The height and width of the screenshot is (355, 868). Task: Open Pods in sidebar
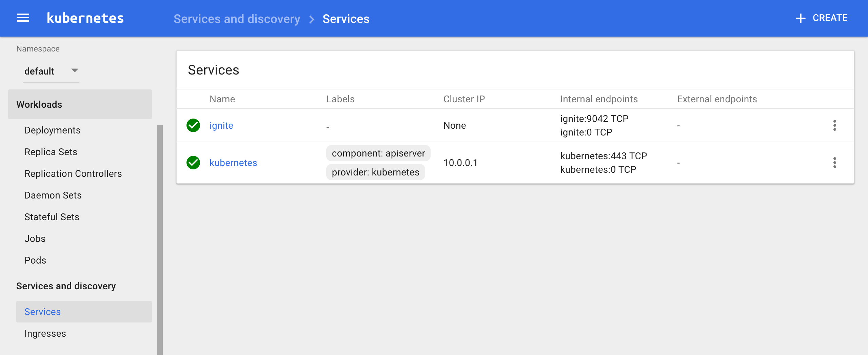point(35,260)
